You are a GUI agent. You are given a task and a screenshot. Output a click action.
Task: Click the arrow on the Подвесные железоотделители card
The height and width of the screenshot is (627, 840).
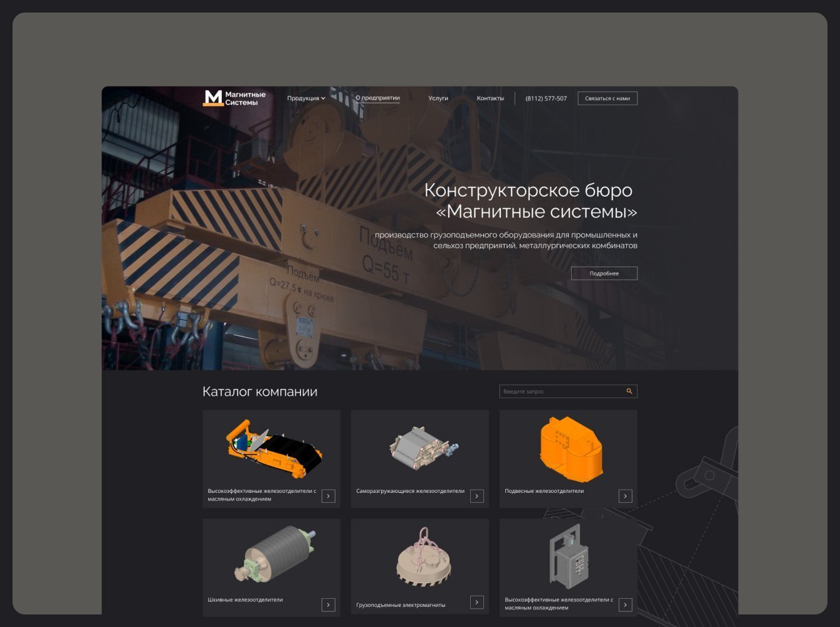tap(626, 496)
